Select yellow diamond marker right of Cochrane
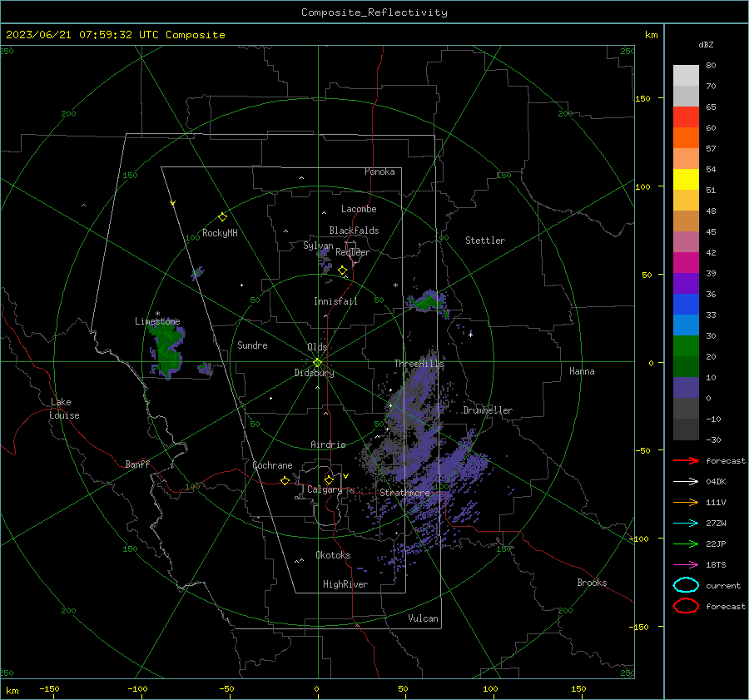Image resolution: width=749 pixels, height=700 pixels. click(x=285, y=480)
